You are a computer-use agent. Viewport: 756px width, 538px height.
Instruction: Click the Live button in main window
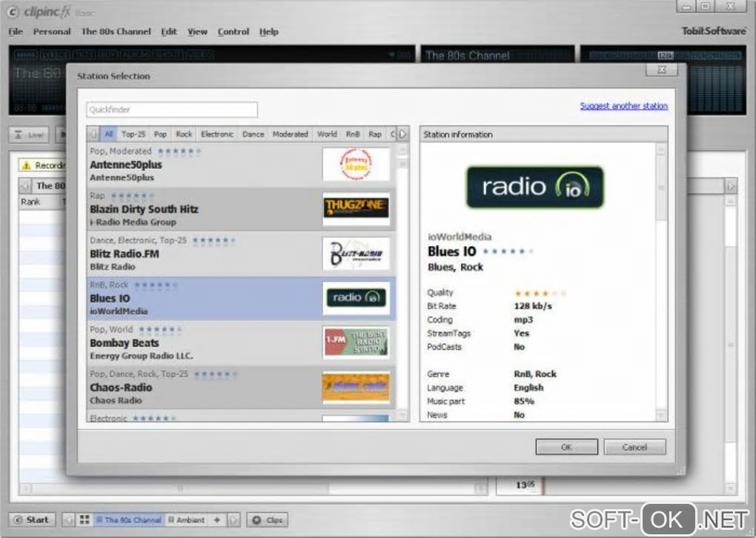point(29,135)
